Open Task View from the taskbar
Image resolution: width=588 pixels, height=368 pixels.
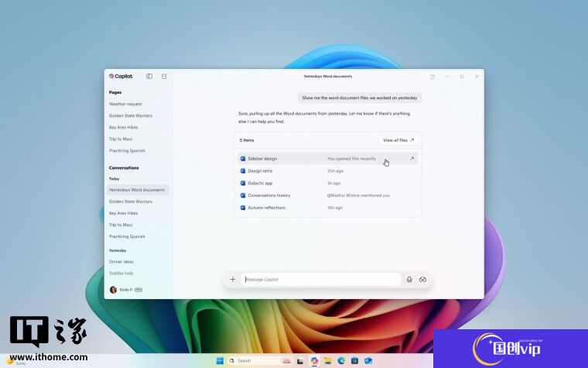[300, 361]
